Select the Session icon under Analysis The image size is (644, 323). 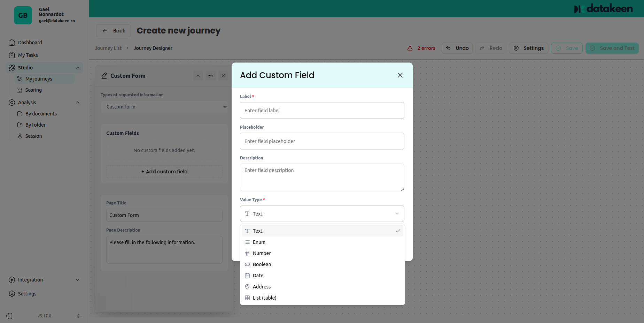[20, 136]
